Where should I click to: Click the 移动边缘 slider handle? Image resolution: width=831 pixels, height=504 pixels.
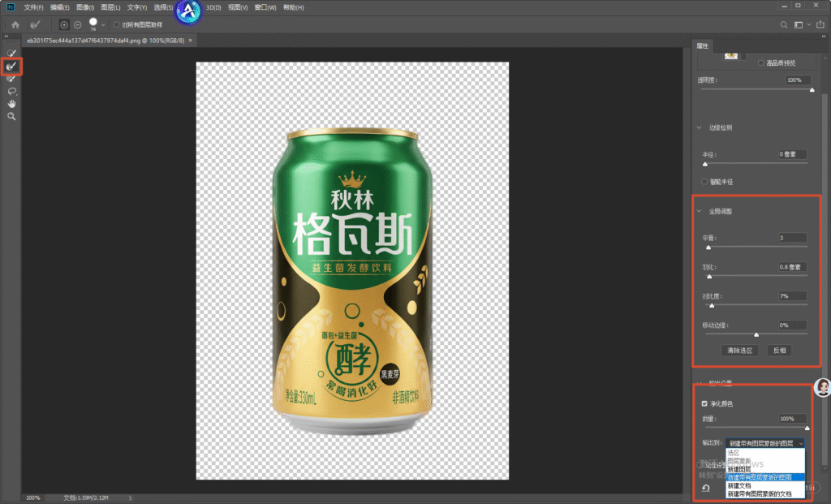pyautogui.click(x=756, y=335)
